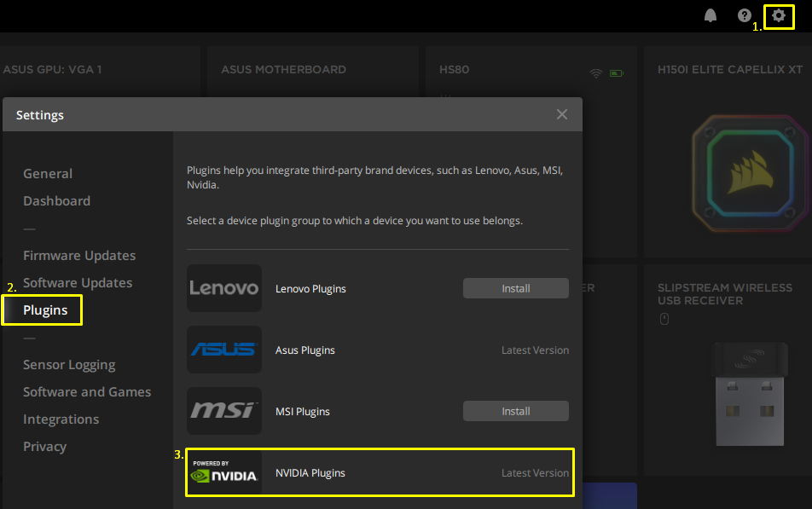Open Firmware Updates settings
This screenshot has height=509, width=812.
point(79,255)
